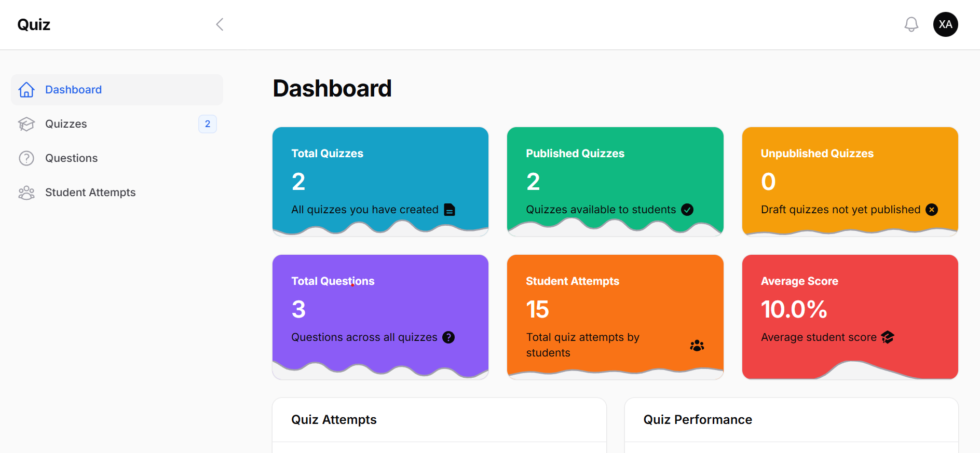980x453 pixels.
Task: Click the checkmark icon on Published Quizzes card
Action: 687,210
